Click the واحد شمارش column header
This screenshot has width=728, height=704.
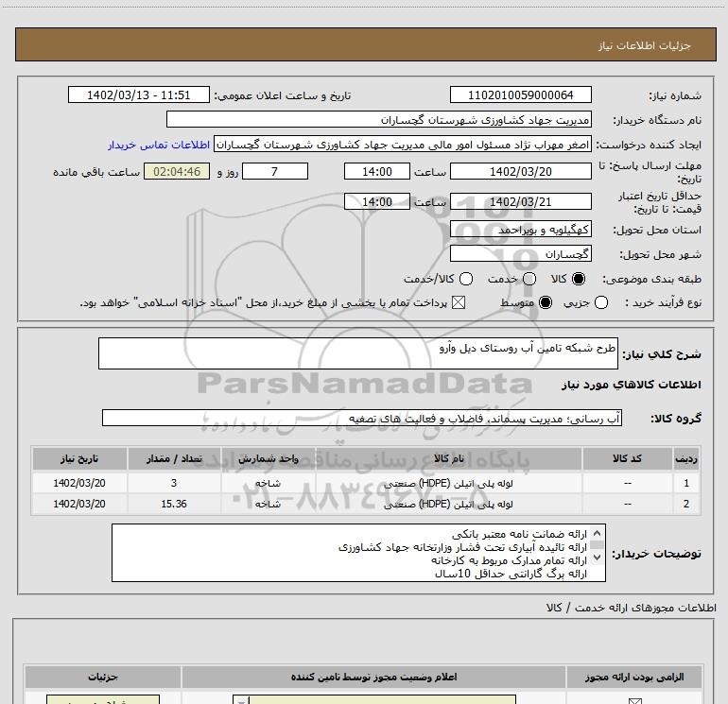click(x=268, y=458)
